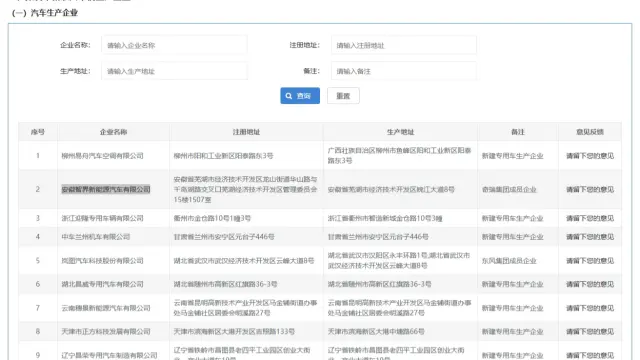The width and height of the screenshot is (640, 360).
Task: Click sequence number 7 cell
Action: (38, 308)
